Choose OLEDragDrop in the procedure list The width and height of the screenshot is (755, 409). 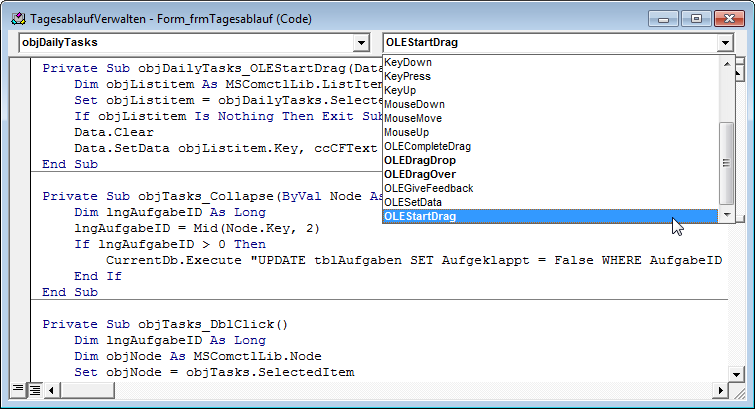(x=421, y=160)
